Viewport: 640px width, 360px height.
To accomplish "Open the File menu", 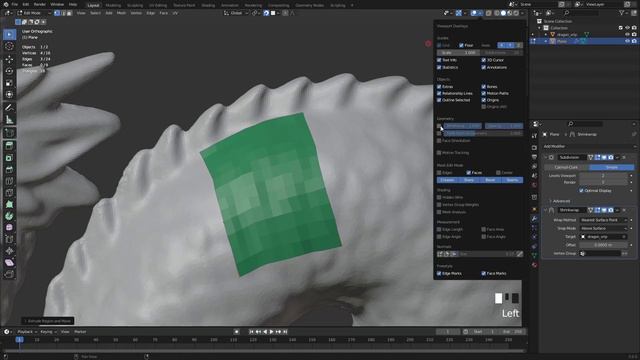I will (x=15, y=4).
